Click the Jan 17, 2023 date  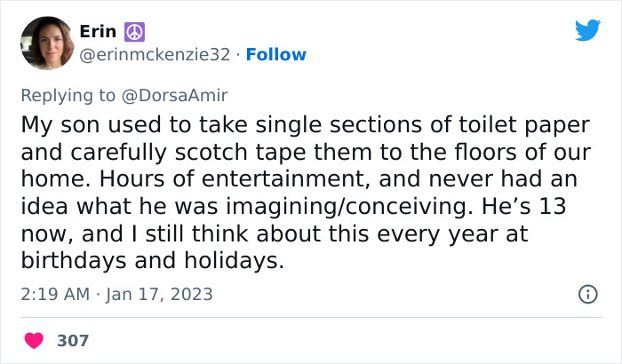tap(160, 294)
